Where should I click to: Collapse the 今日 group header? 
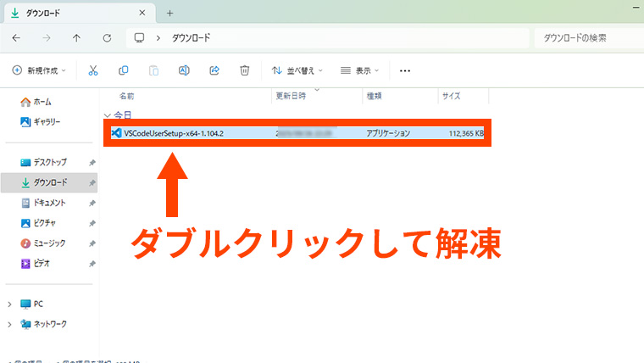coord(106,114)
